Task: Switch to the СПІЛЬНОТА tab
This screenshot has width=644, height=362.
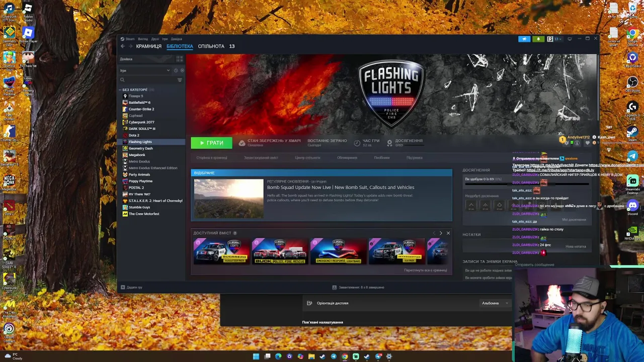Action: click(x=211, y=46)
